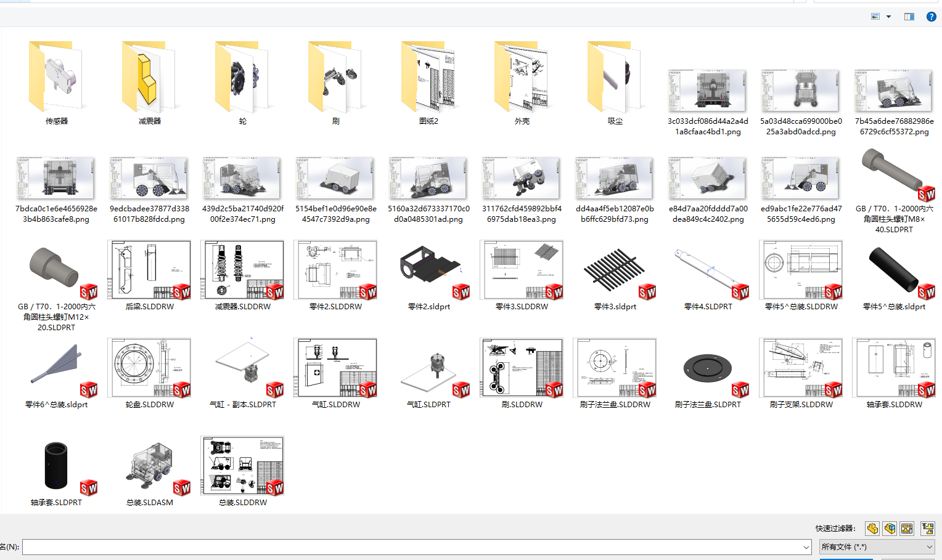Select 零件3.SLDDRW drawing file
Image resolution: width=942 pixels, height=560 pixels.
(522, 275)
